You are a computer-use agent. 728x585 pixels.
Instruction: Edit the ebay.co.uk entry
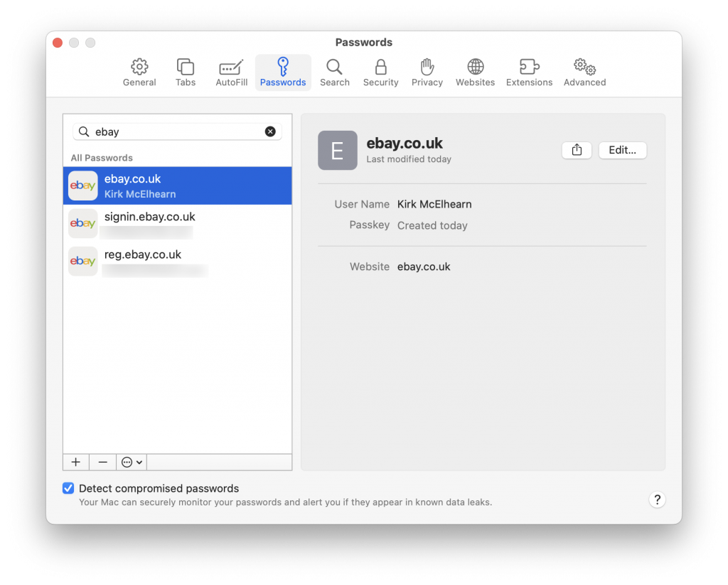(x=622, y=150)
